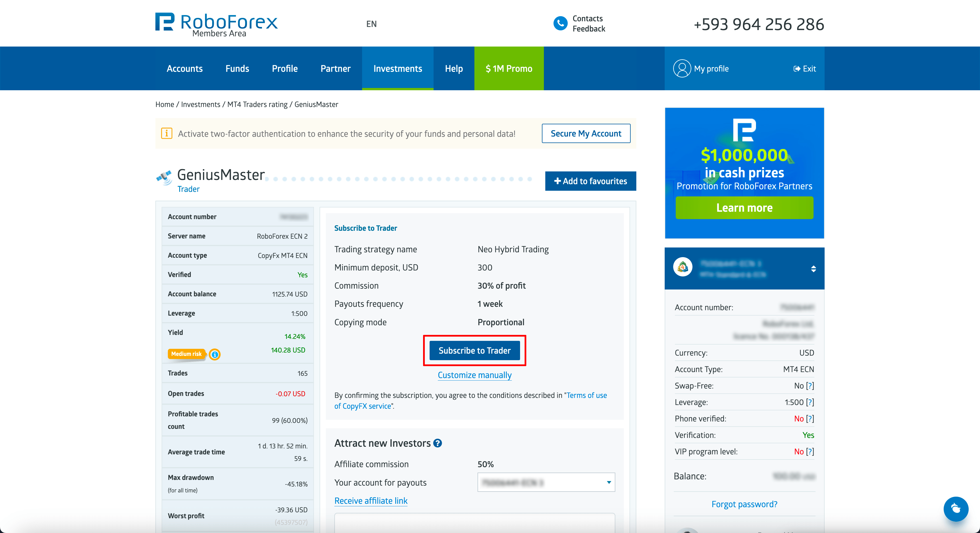
Task: Open the VIP program level help
Action: (810, 452)
